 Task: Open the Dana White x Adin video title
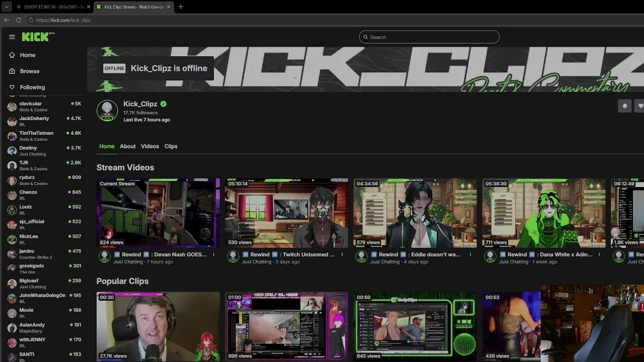click(x=546, y=254)
